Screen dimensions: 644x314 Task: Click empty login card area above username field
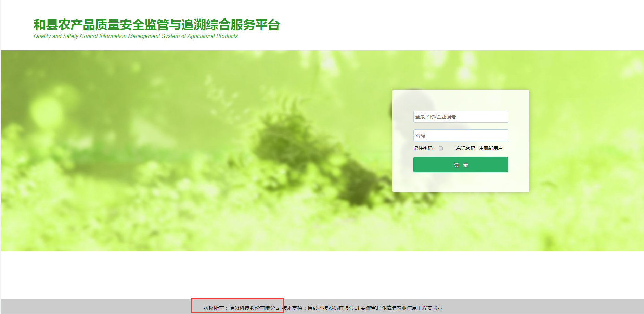click(461, 100)
